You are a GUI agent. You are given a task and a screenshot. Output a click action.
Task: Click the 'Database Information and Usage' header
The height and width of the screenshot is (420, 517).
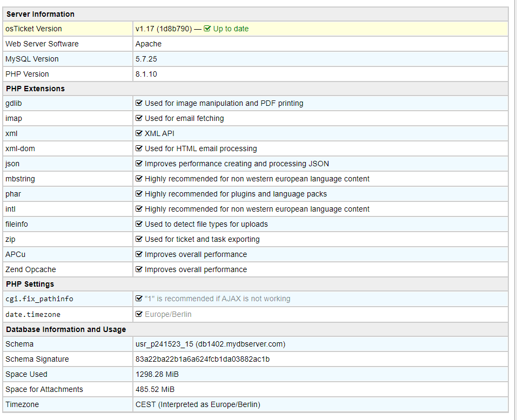point(66,329)
